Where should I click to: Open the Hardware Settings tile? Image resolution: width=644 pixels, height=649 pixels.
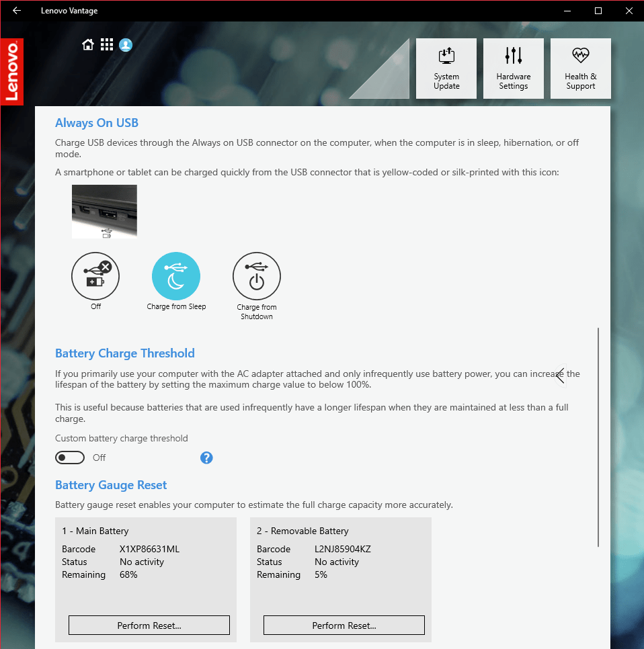tap(514, 69)
